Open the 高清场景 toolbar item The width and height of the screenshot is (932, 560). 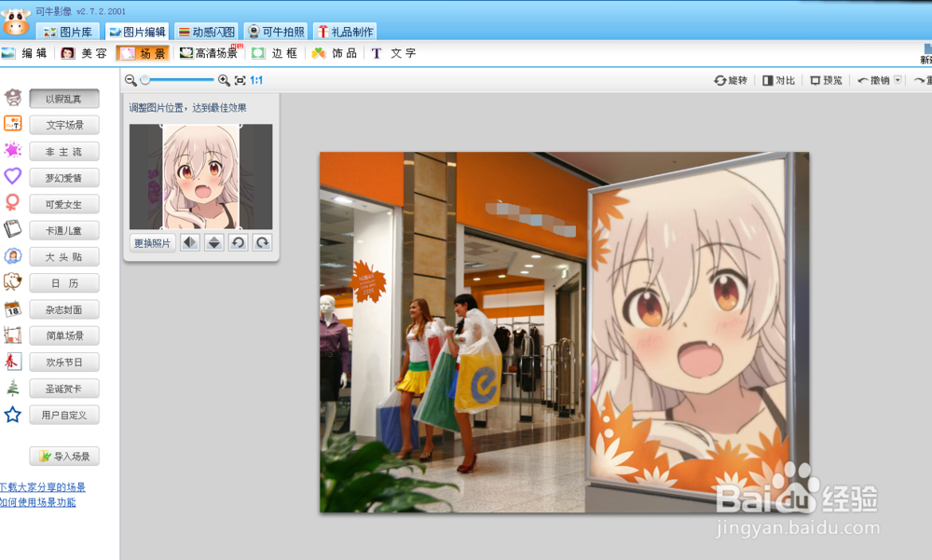209,53
